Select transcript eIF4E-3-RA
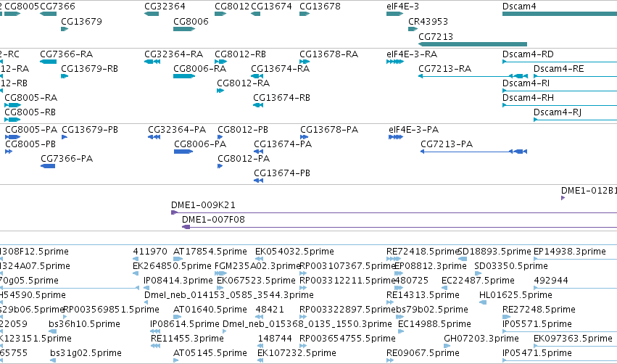The image size is (617, 364). 412,54
